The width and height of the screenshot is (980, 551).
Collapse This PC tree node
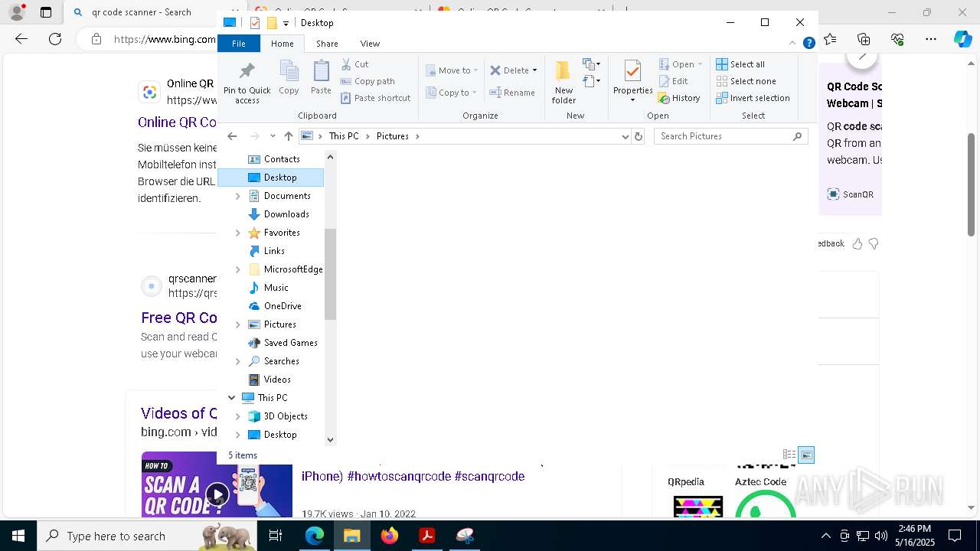coord(231,398)
